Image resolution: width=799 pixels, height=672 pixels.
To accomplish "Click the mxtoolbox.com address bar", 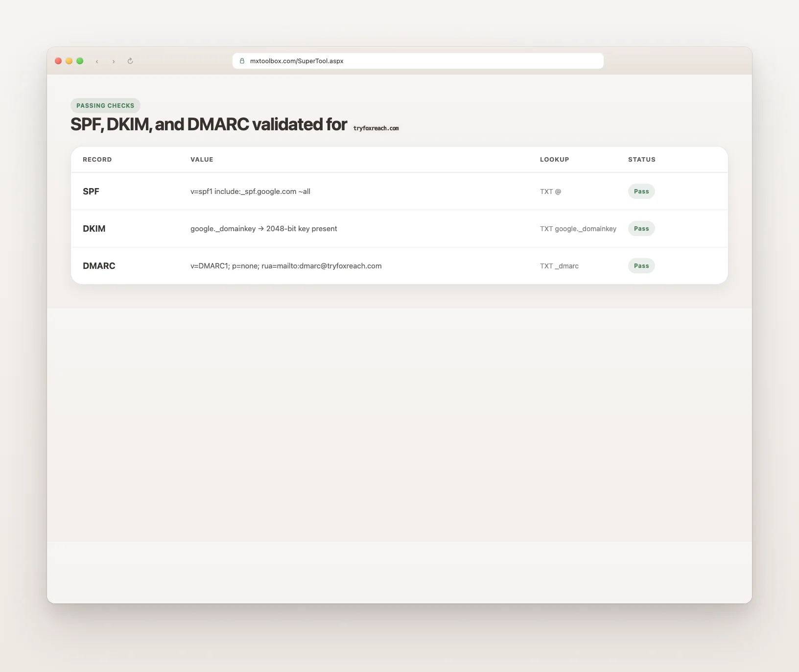I will click(x=417, y=61).
